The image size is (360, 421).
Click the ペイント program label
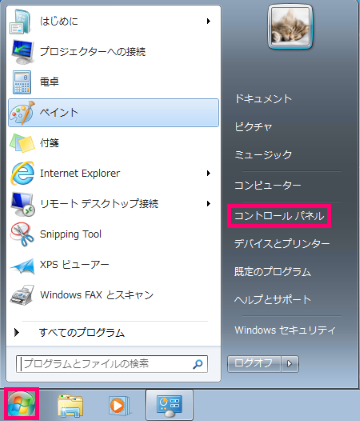(59, 113)
